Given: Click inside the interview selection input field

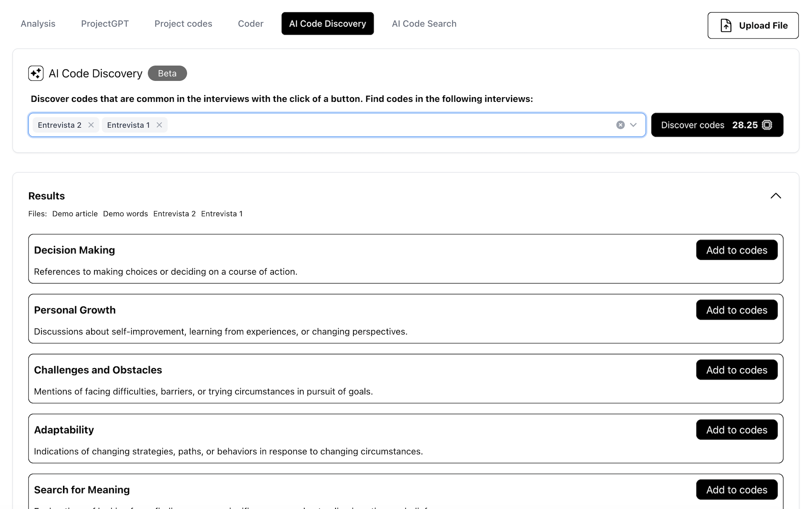Looking at the screenshot, I should pyautogui.click(x=377, y=125).
